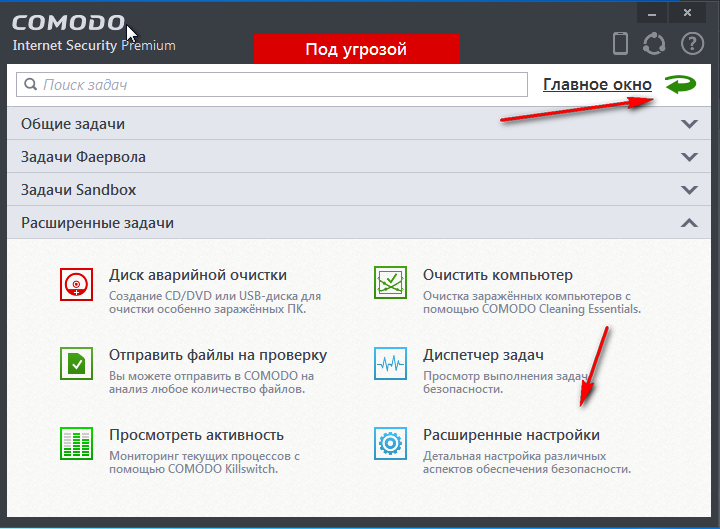Open Отправить файлы на проверку title

click(218, 355)
